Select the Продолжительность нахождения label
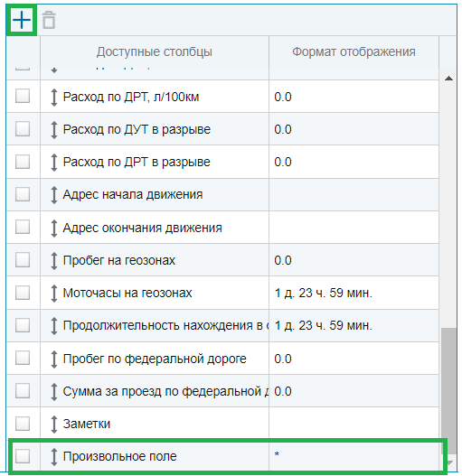This screenshot has height=476, width=462. [x=165, y=326]
